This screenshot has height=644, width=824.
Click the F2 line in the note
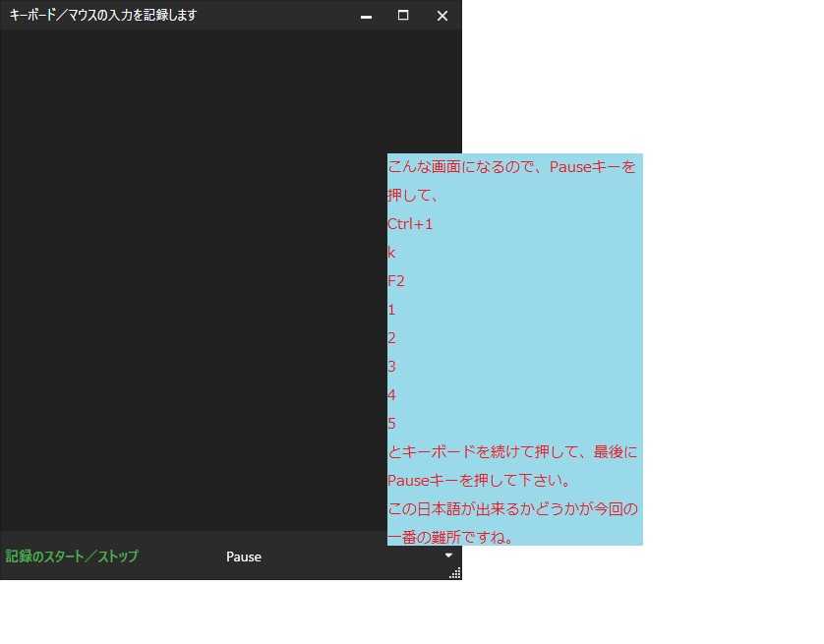click(396, 281)
